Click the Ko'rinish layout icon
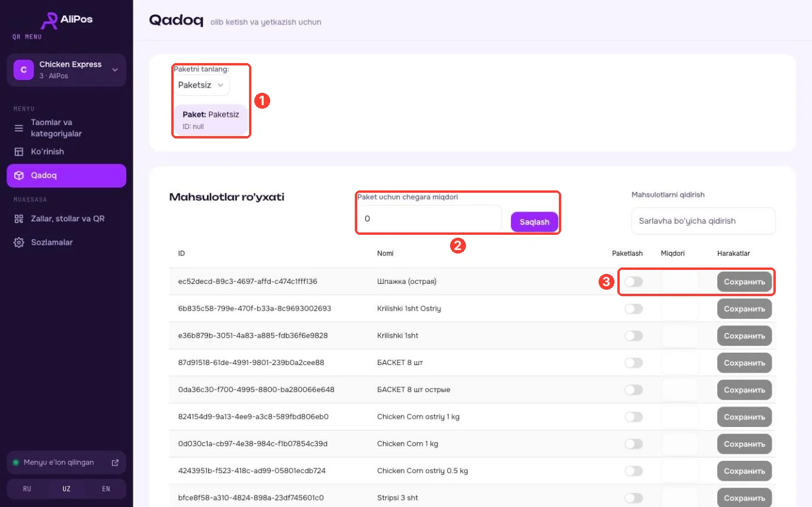The image size is (812, 507). (x=19, y=152)
